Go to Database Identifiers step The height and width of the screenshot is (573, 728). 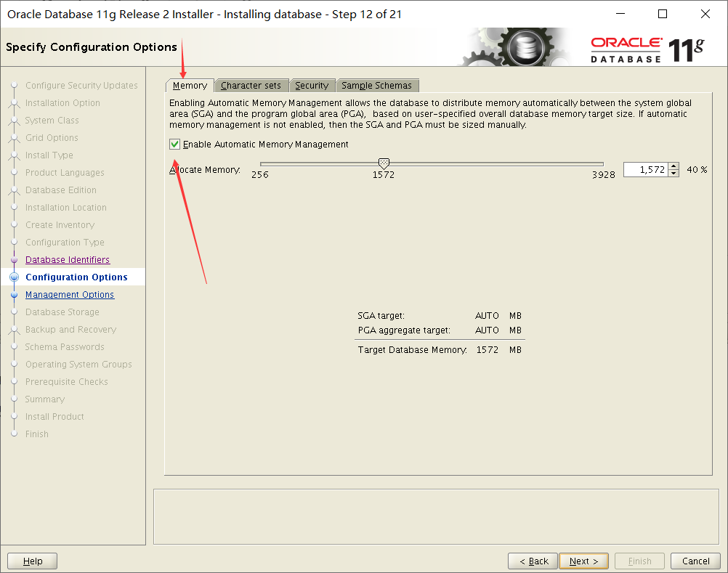pyautogui.click(x=68, y=260)
